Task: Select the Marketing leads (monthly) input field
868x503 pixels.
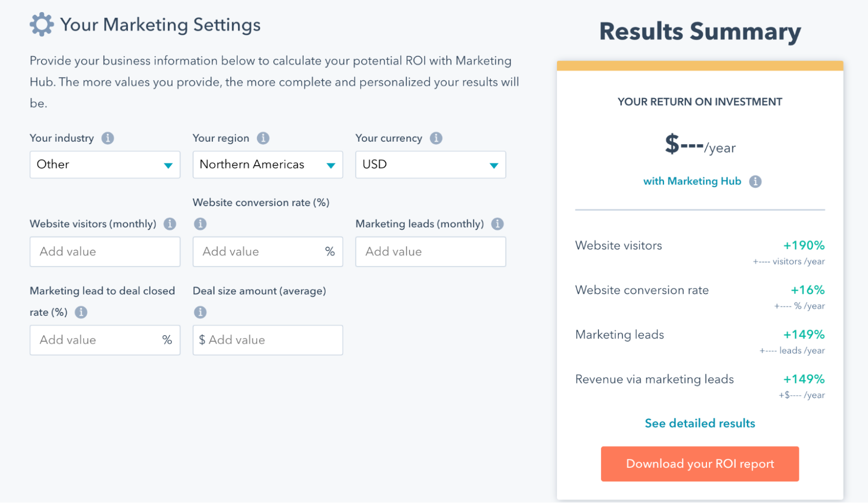Action: click(x=430, y=252)
